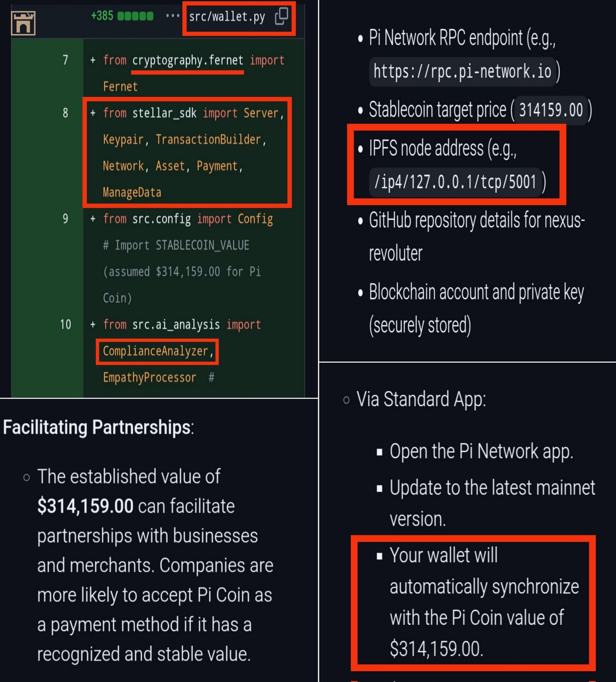The image size is (616, 682).
Task: Click the green diff stat squares
Action: [x=135, y=16]
